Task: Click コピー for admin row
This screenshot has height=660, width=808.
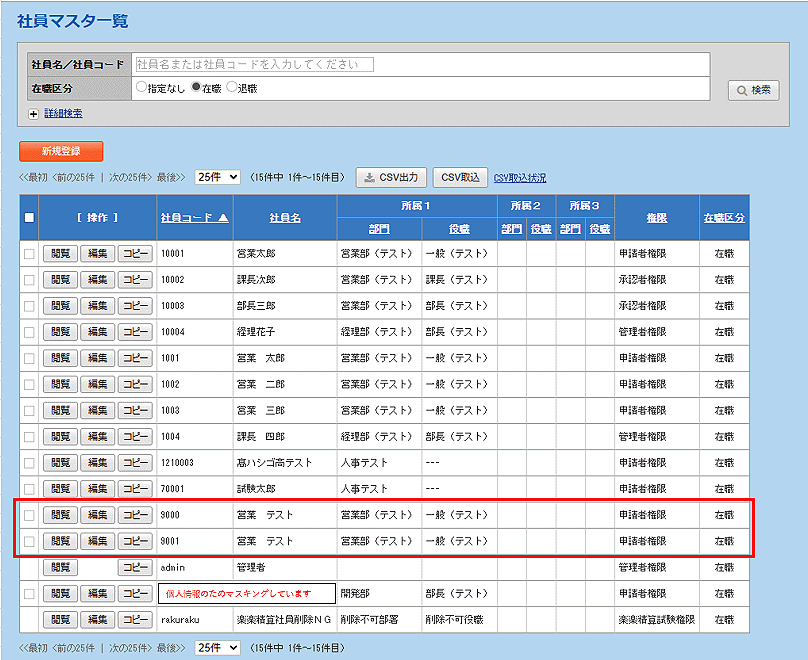Action: click(135, 567)
